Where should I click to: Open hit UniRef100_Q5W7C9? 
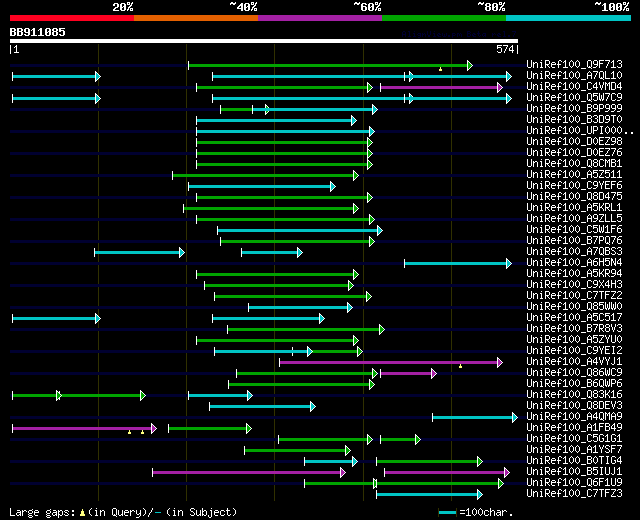click(x=574, y=97)
